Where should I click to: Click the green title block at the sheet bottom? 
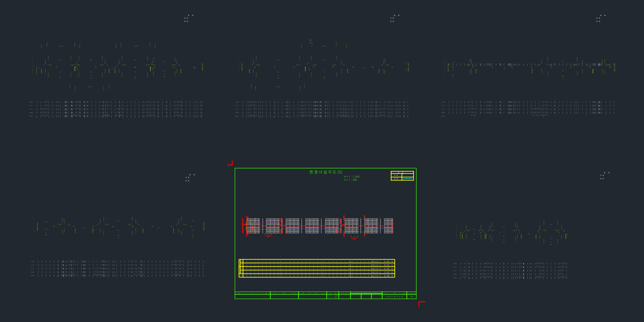[325, 295]
